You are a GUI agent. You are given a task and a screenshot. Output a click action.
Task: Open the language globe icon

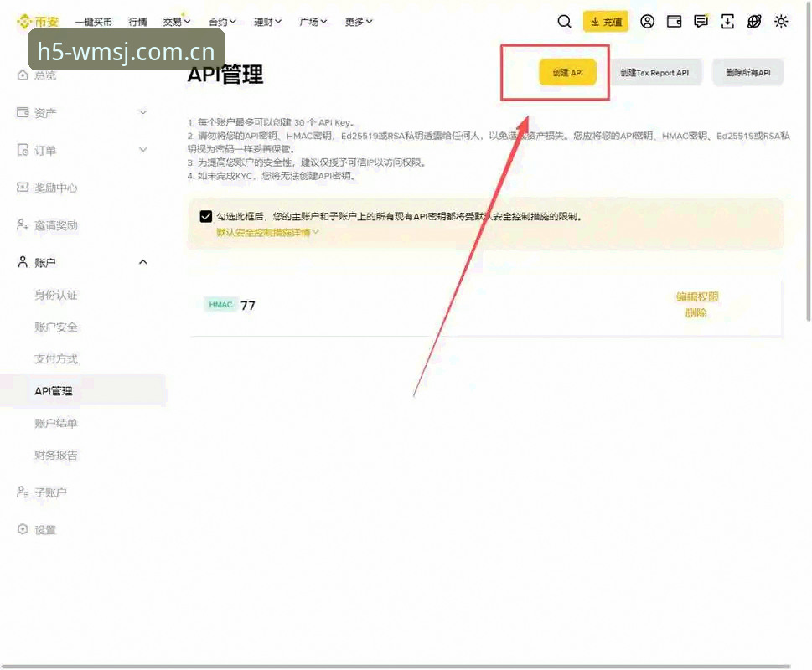pos(754,22)
